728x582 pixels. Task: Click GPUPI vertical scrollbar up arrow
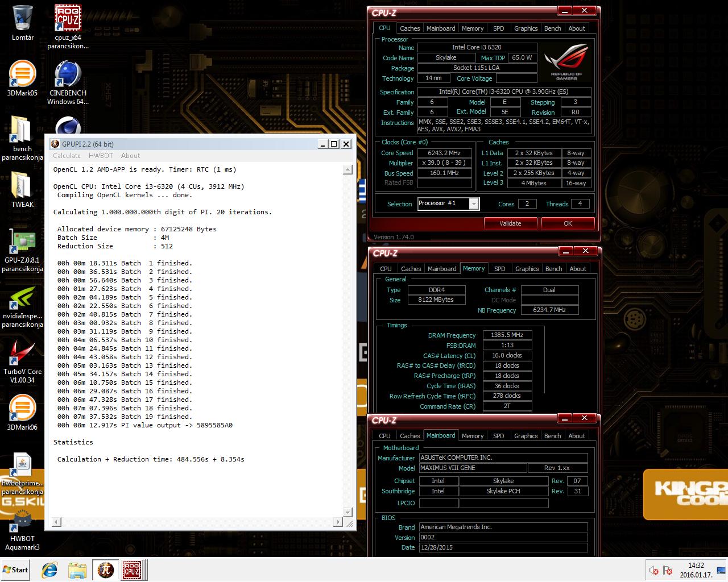[x=348, y=170]
